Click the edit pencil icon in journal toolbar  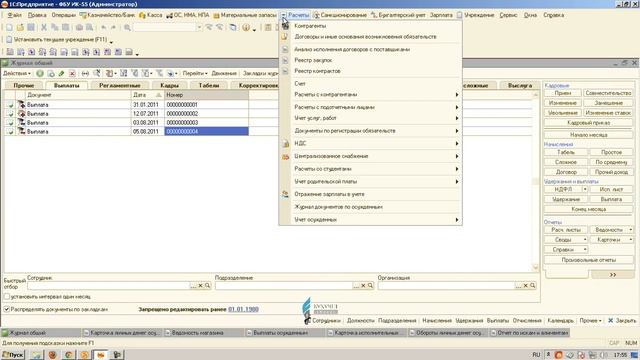(61, 73)
